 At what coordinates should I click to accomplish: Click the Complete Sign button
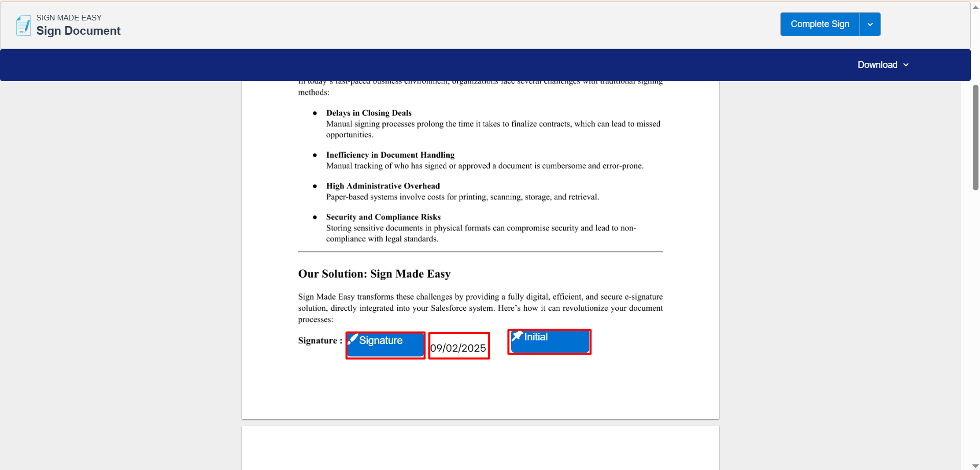point(820,24)
